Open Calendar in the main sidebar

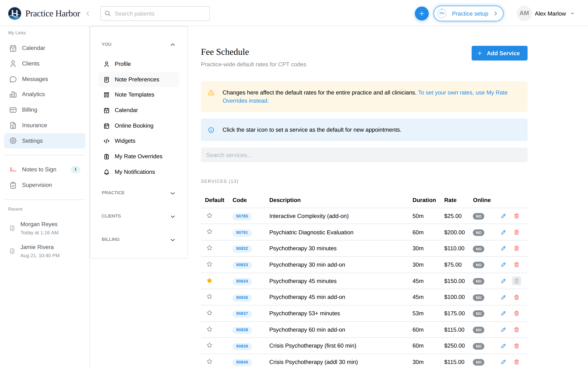point(45,48)
